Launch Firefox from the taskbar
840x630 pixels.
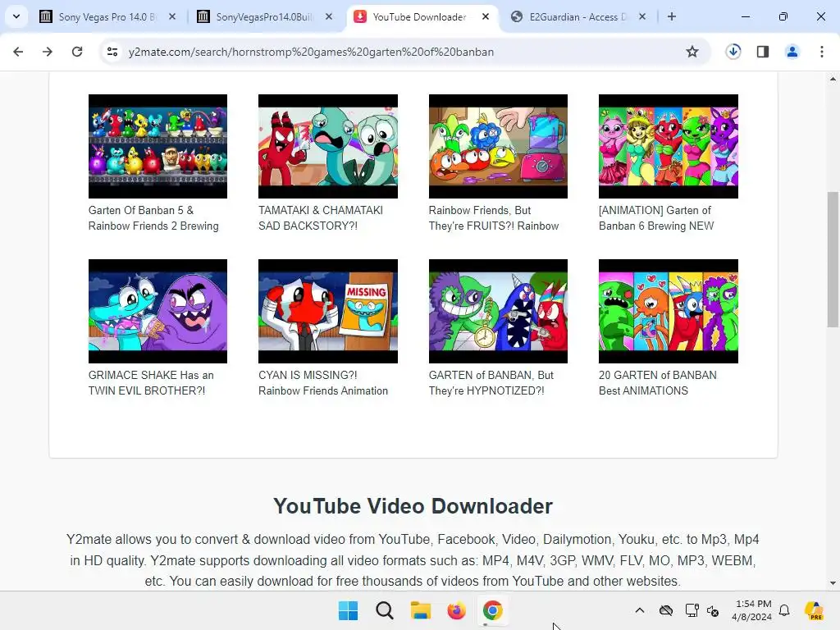click(456, 610)
